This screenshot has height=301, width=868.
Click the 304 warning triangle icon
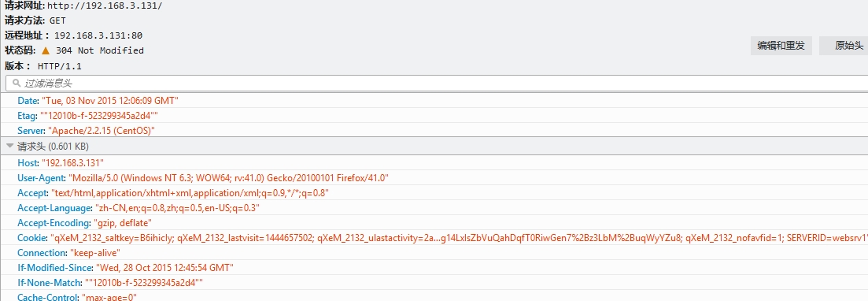click(46, 50)
